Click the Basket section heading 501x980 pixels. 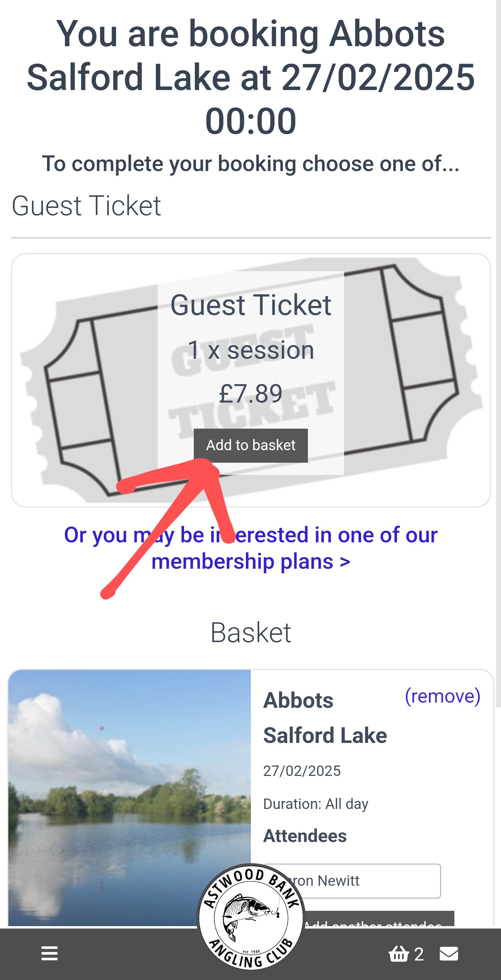[x=250, y=633]
